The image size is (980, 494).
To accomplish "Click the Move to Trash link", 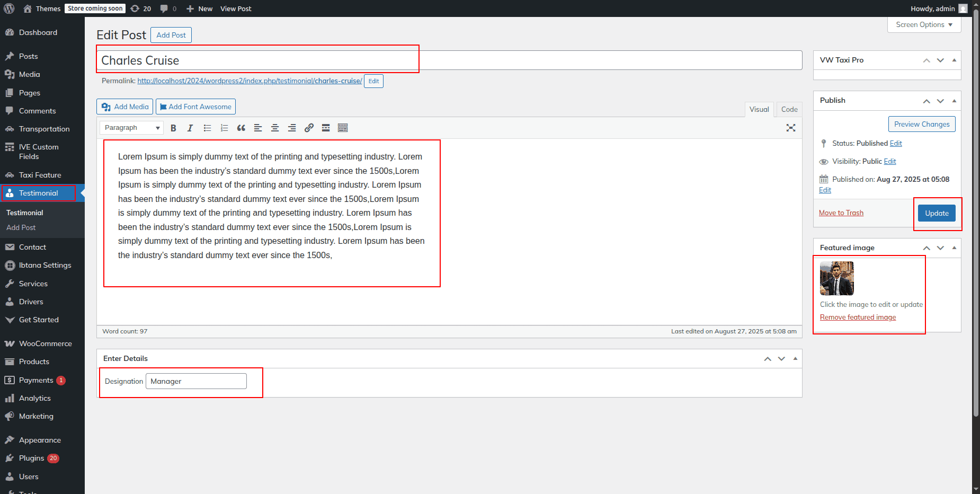I will click(841, 213).
